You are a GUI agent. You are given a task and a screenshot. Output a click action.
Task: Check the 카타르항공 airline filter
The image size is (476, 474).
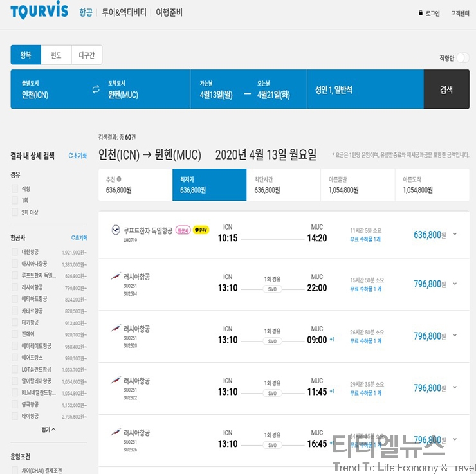tap(15, 311)
